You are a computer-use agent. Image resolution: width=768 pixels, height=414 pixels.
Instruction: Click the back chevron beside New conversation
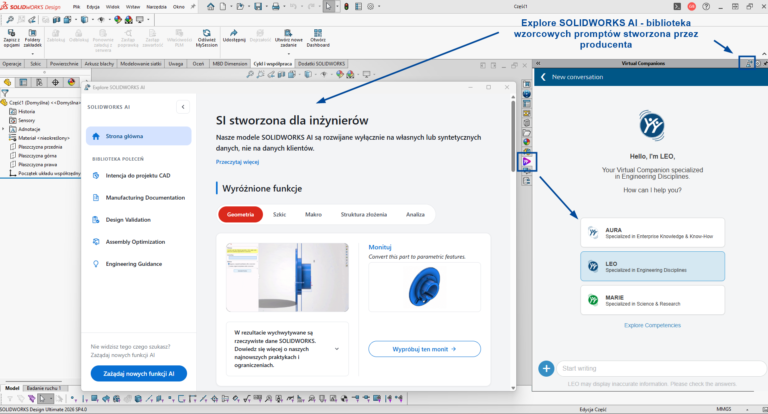tap(543, 77)
